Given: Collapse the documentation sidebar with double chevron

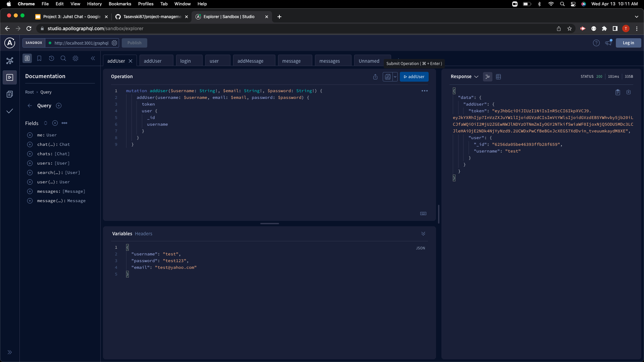Looking at the screenshot, I should click(x=93, y=58).
